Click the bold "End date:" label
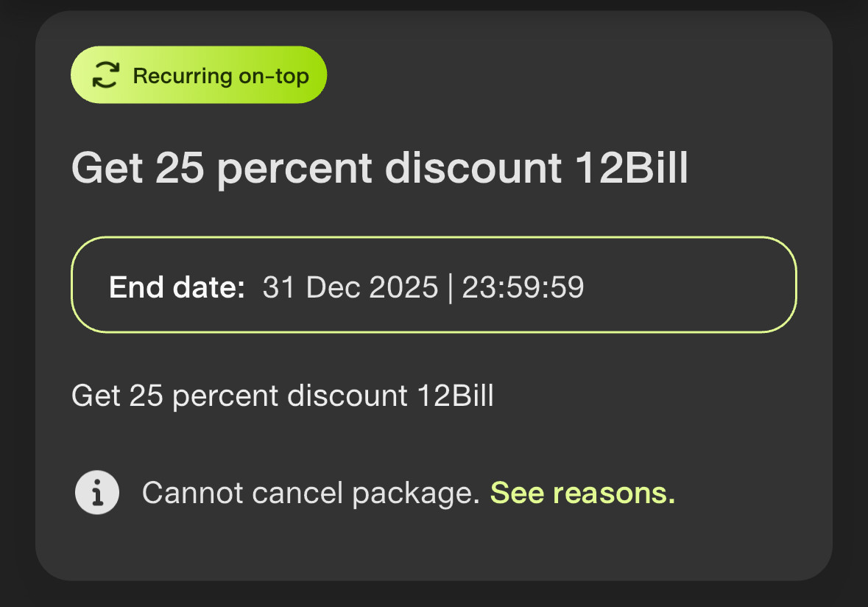 click(x=177, y=287)
